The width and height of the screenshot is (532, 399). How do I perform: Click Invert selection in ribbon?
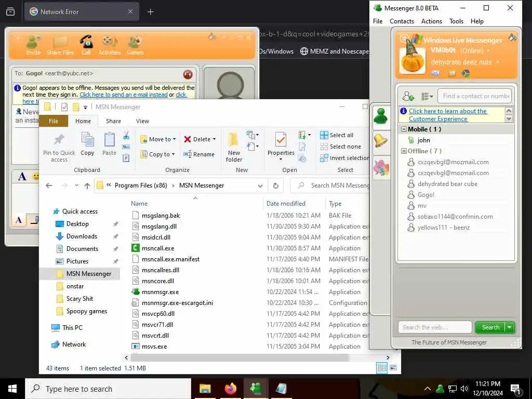click(x=344, y=158)
